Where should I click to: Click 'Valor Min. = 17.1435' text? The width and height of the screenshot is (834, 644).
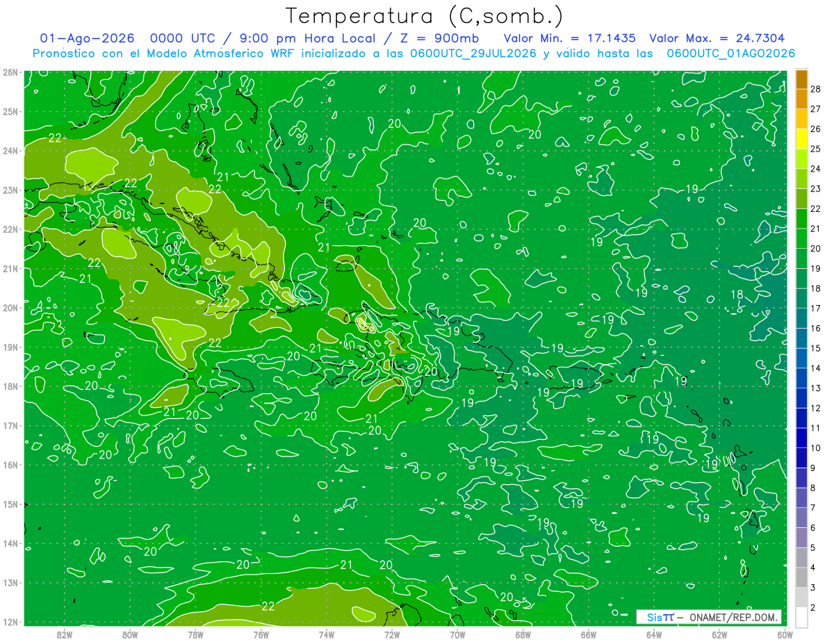(569, 38)
